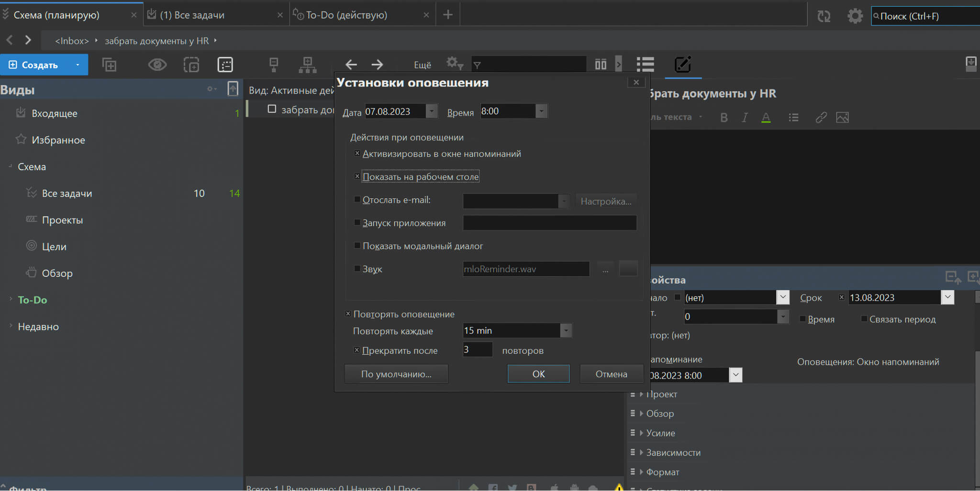
Task: Expand the Зависимости properties section
Action: tap(641, 452)
